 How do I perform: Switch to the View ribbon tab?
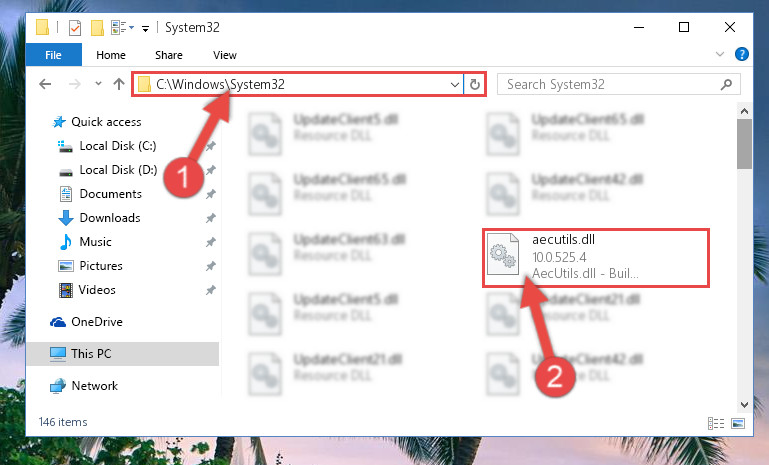225,55
